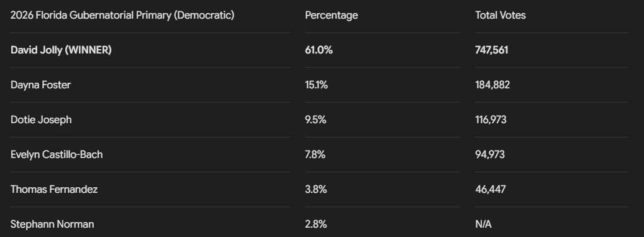Click David Jolly (WINNER) name cell

pos(61,50)
